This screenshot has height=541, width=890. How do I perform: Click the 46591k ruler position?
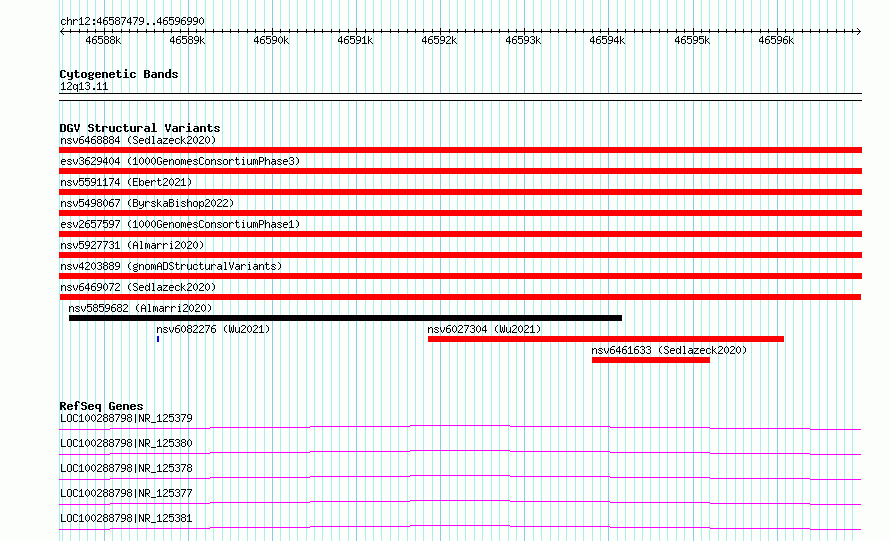click(x=355, y=40)
